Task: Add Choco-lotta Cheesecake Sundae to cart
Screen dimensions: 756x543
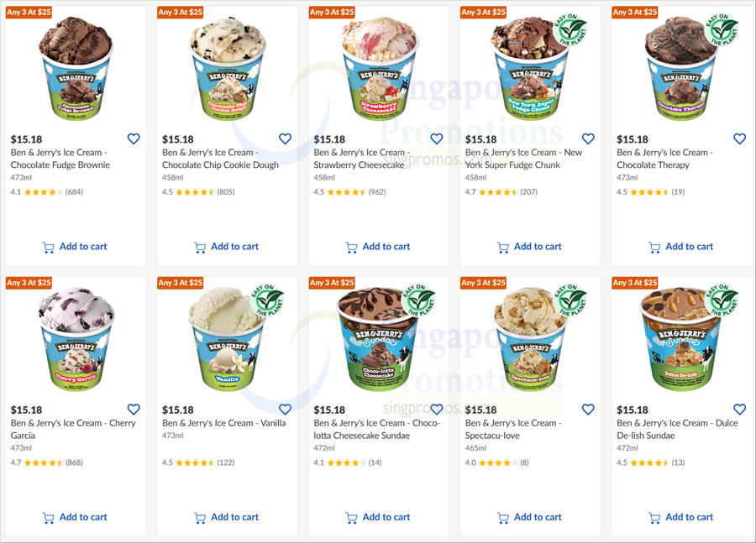Action: [x=377, y=518]
